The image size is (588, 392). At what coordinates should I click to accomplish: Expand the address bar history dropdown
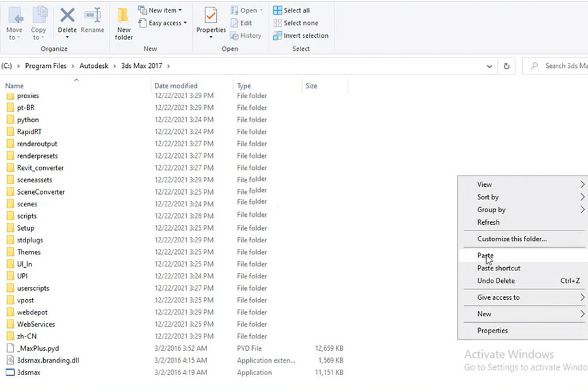point(489,67)
